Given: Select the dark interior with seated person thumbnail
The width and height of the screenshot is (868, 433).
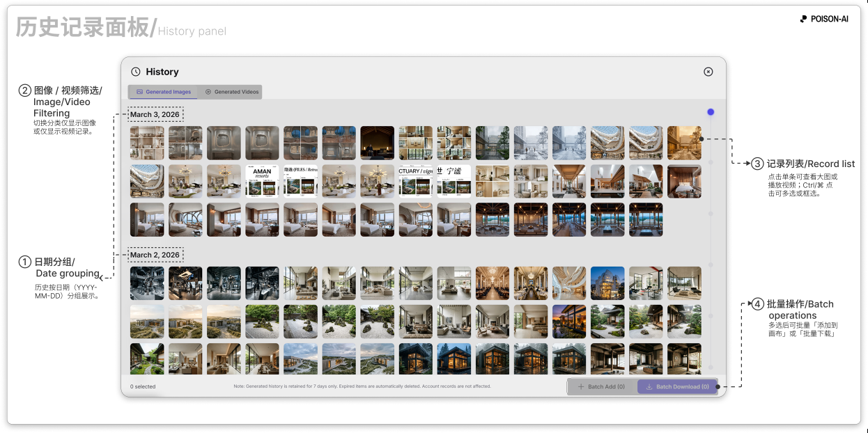Looking at the screenshot, I should pos(377,143).
